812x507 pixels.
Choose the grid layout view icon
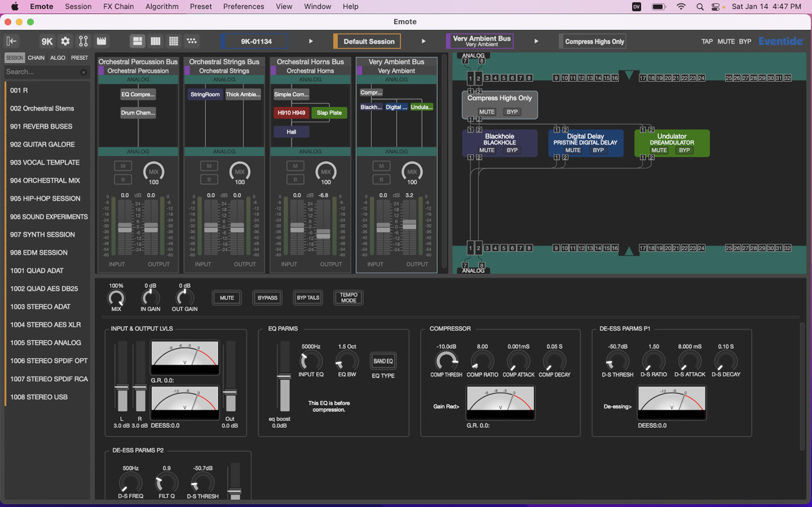[x=173, y=41]
